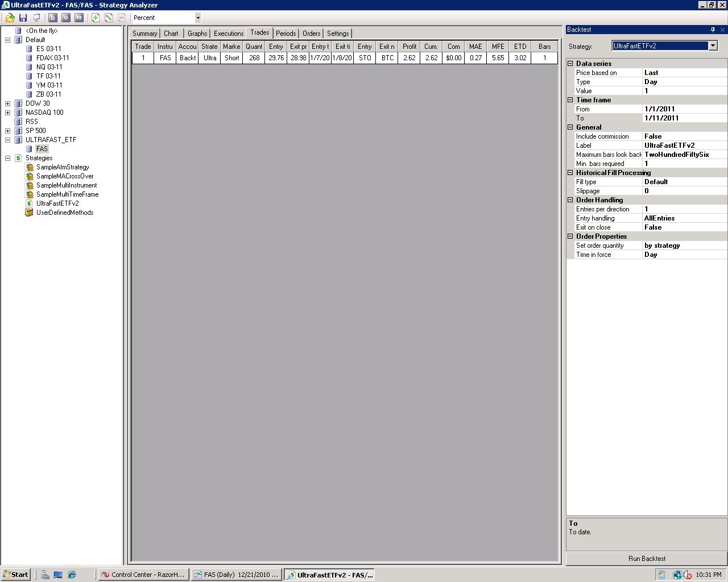Launch Internet Explorer from quick launch
Image resolution: width=728 pixels, height=582 pixels.
coord(72,575)
